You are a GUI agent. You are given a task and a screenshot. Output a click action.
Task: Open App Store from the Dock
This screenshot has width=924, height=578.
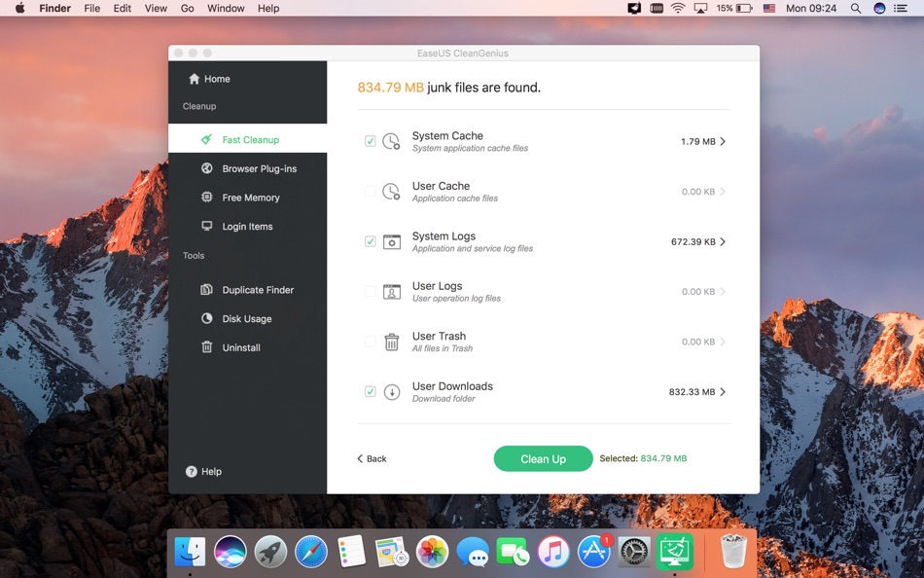pos(594,552)
